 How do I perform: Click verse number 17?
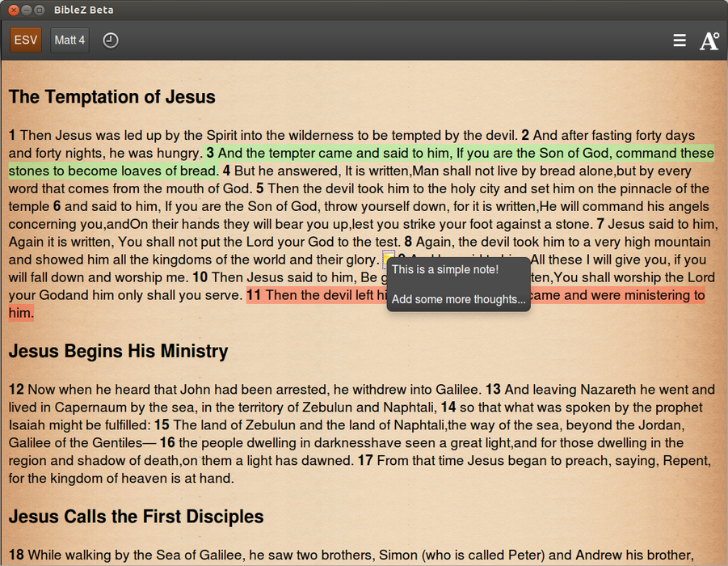pyautogui.click(x=365, y=461)
